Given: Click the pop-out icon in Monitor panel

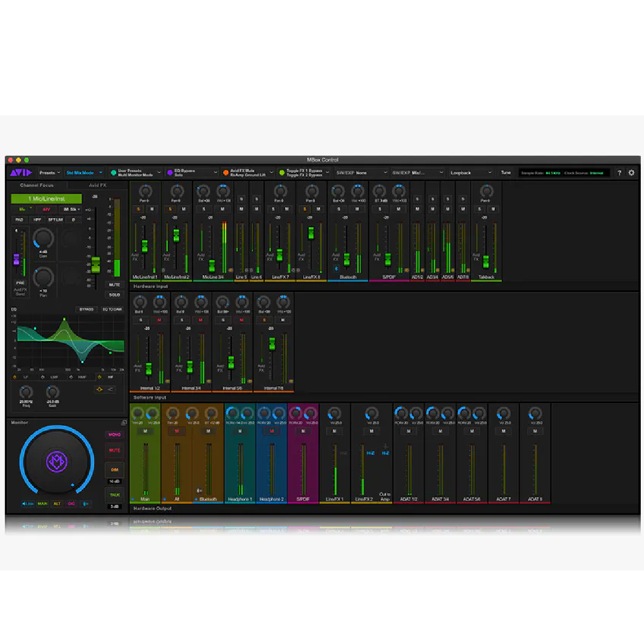Looking at the screenshot, I should (124, 423).
